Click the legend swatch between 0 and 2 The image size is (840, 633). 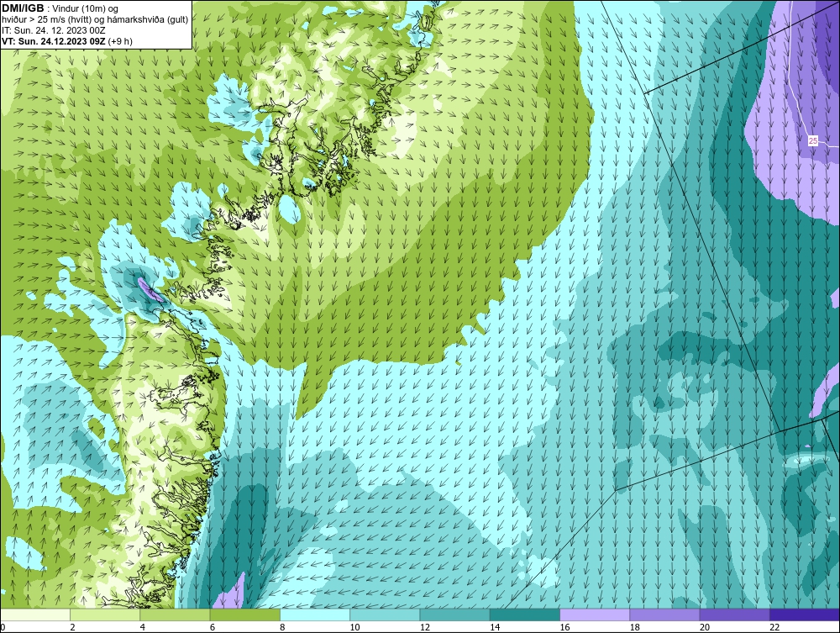point(34,615)
